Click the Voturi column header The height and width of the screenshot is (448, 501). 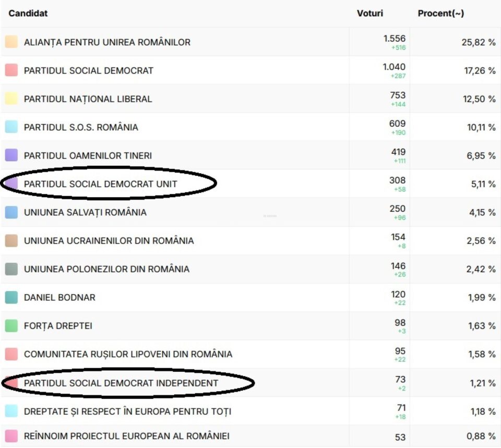coord(369,14)
